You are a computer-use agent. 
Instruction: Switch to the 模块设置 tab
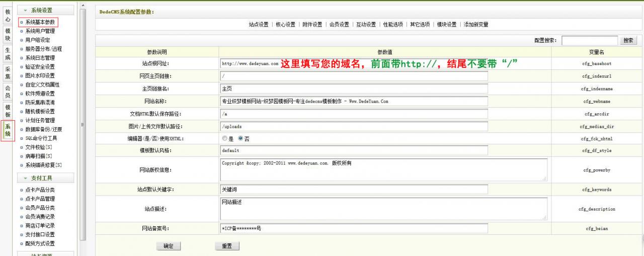(x=447, y=25)
